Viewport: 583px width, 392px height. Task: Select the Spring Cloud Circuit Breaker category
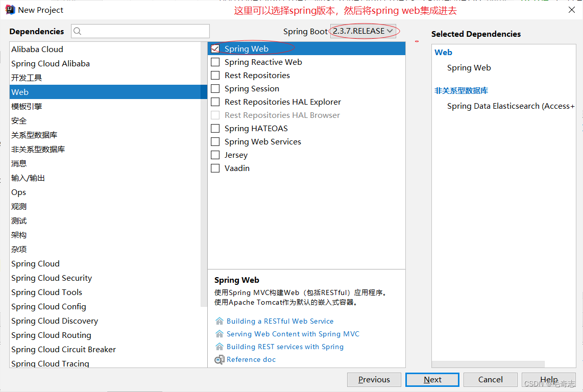pos(105,350)
